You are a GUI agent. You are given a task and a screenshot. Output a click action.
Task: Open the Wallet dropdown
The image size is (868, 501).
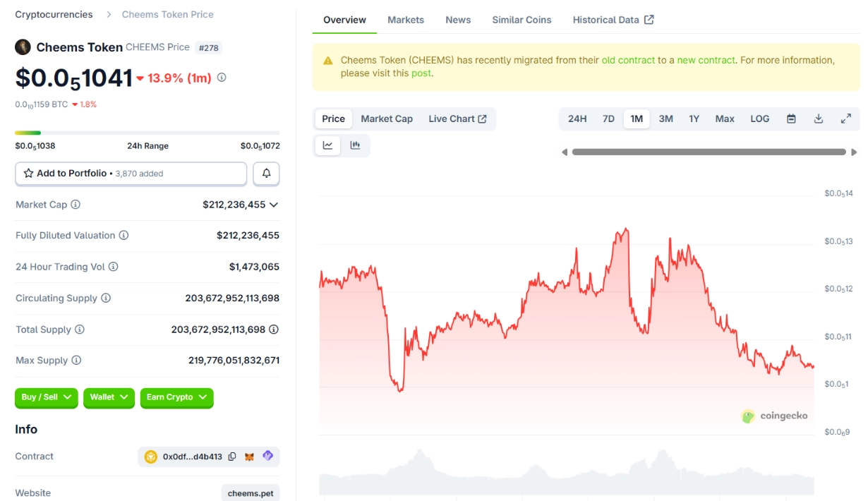(x=109, y=397)
